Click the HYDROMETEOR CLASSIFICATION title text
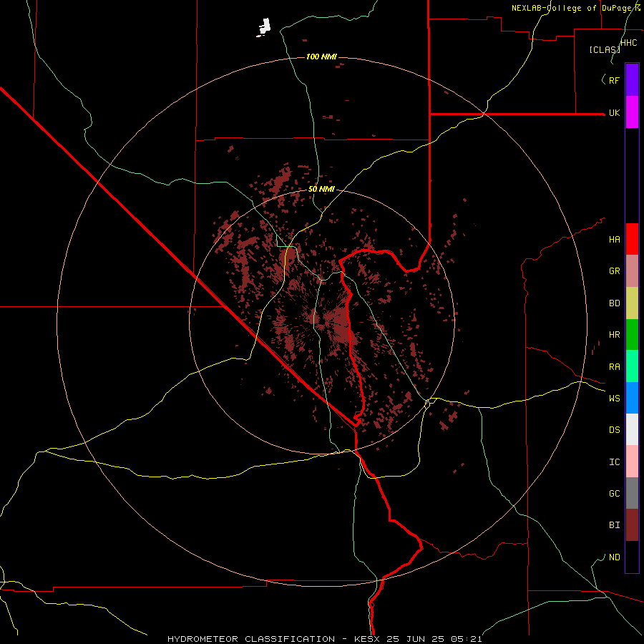Viewport: 644px width, 644px height. click(251, 639)
